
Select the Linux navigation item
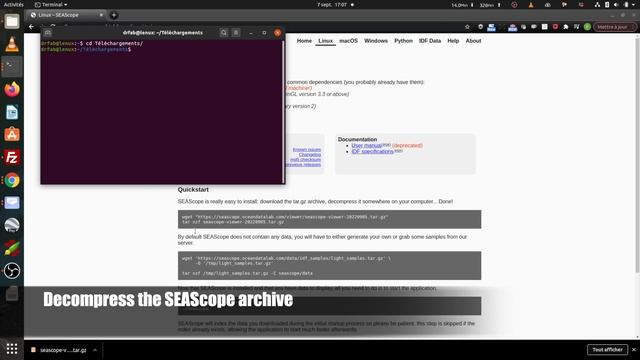pyautogui.click(x=325, y=41)
